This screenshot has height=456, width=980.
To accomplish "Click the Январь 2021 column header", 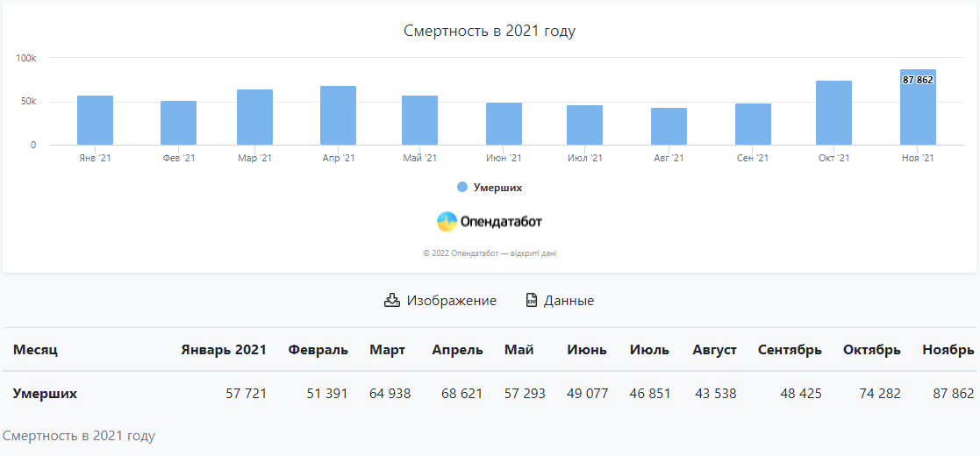I will pos(224,350).
